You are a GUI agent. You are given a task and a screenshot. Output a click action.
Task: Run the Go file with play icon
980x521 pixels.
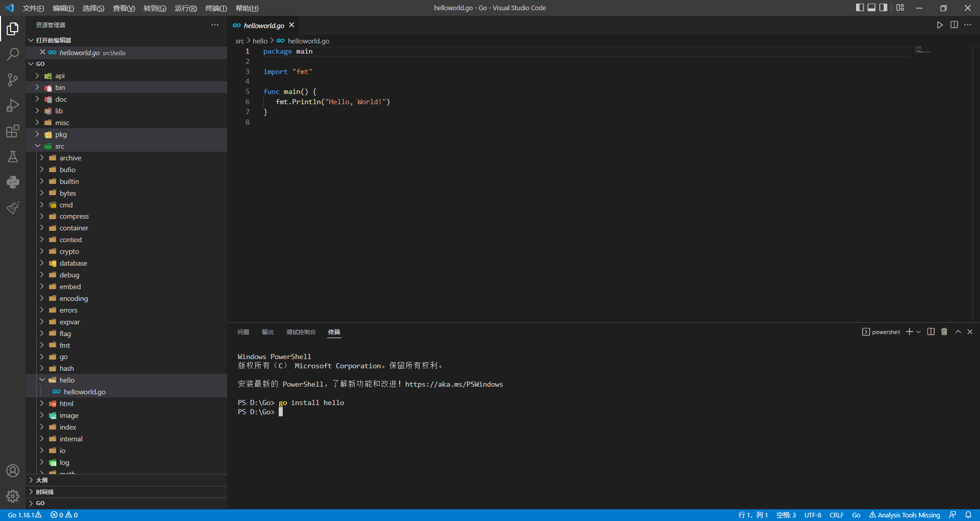coord(940,25)
